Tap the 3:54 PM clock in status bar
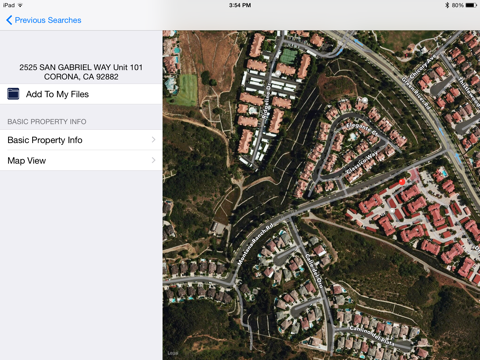Image resolution: width=480 pixels, height=360 pixels. pyautogui.click(x=240, y=5)
